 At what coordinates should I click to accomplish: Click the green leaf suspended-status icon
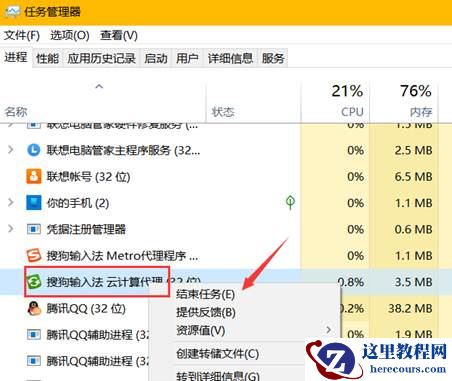290,202
